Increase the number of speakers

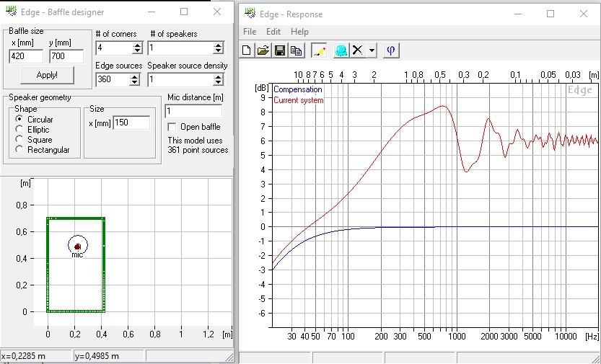(218, 45)
